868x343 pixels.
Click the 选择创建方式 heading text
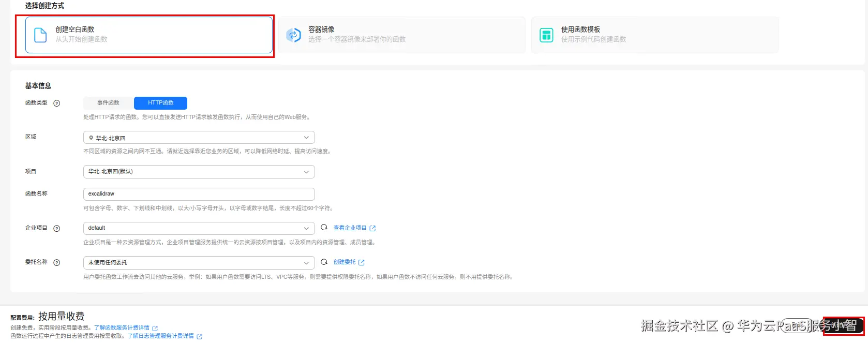[x=44, y=6]
